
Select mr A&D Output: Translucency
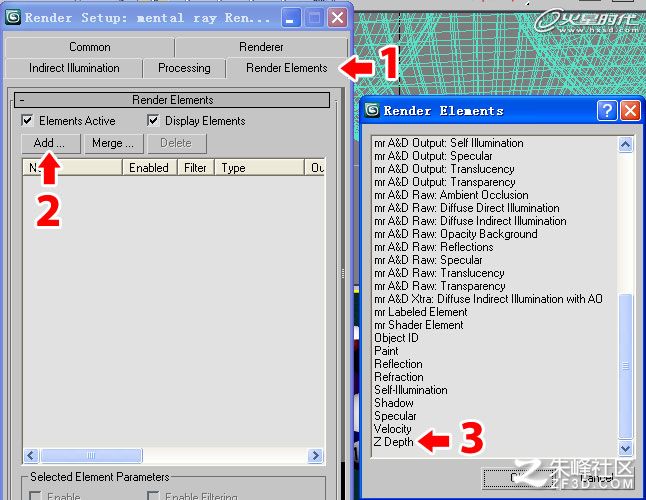click(x=444, y=169)
